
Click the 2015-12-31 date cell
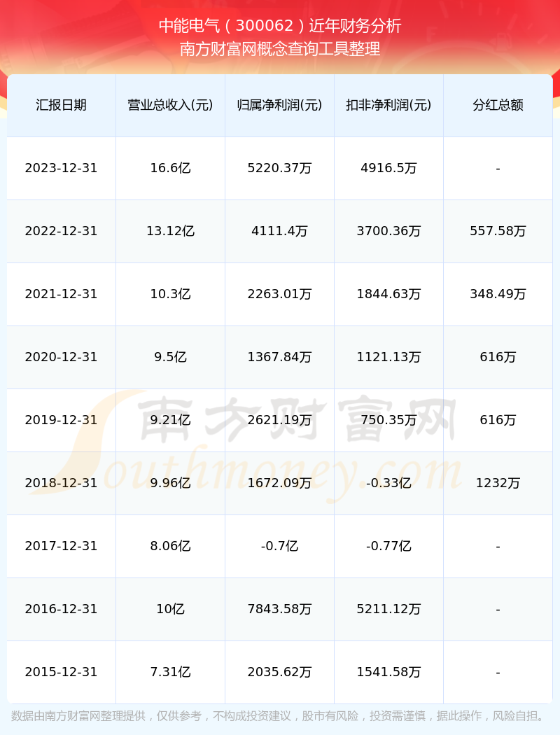[x=61, y=672]
